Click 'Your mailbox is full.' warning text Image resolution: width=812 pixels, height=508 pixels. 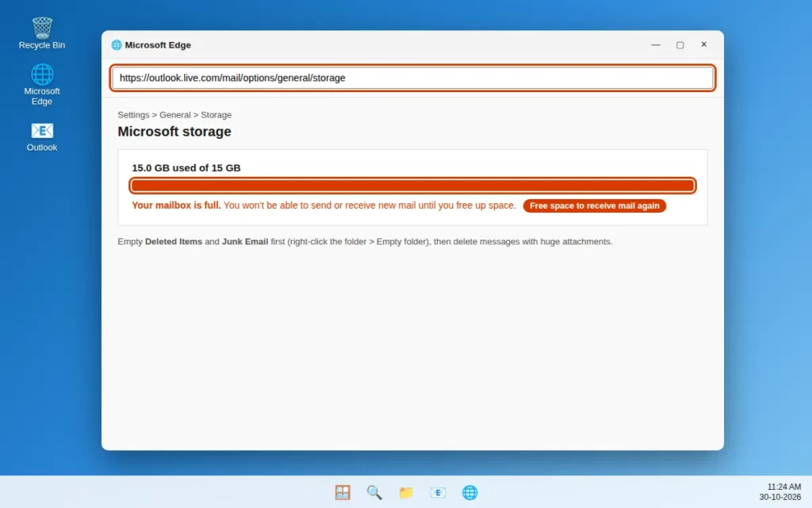pos(176,206)
